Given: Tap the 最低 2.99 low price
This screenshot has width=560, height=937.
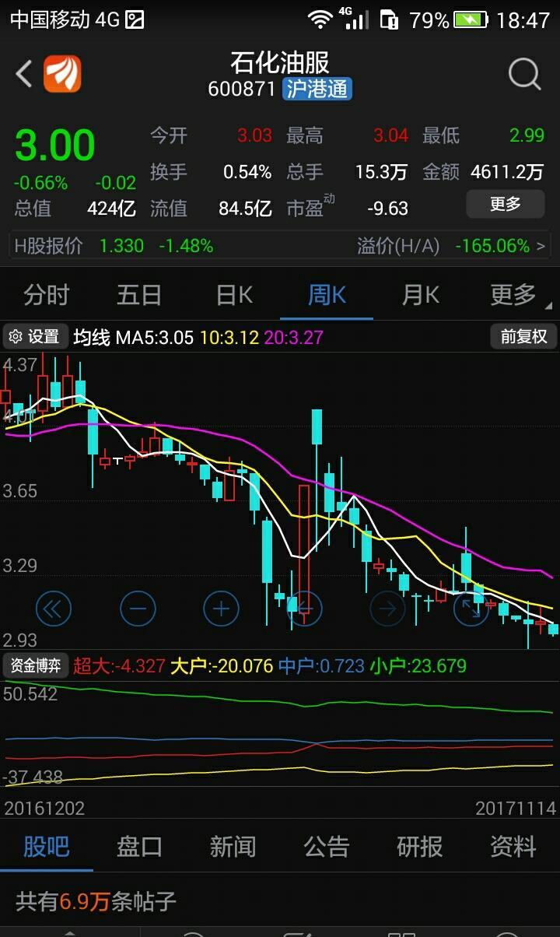Looking at the screenshot, I should (483, 135).
